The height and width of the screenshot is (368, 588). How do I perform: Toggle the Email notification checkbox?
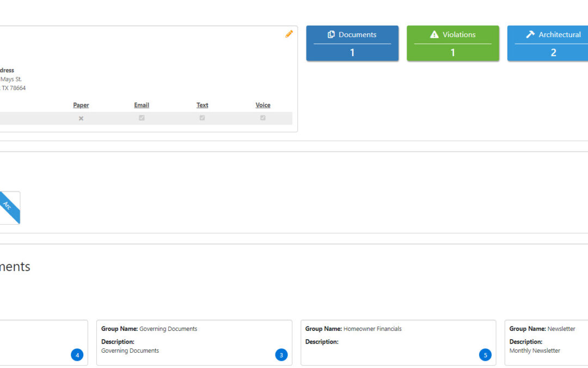point(142,118)
